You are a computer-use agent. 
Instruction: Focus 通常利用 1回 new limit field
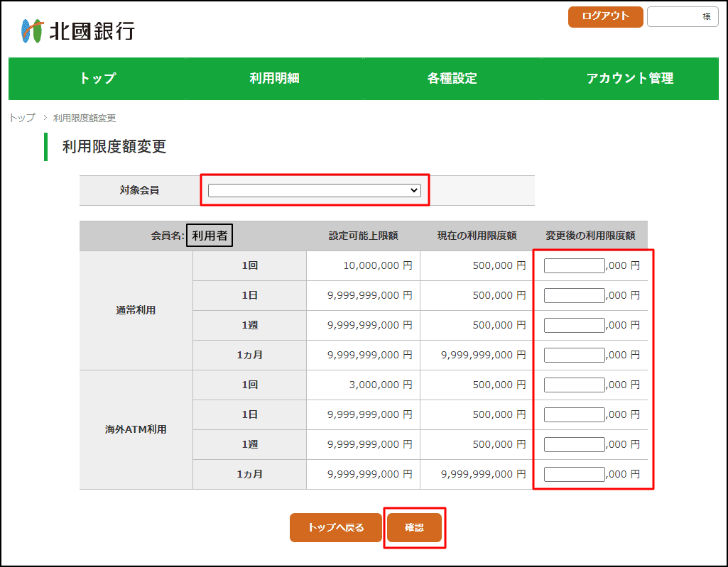[574, 265]
